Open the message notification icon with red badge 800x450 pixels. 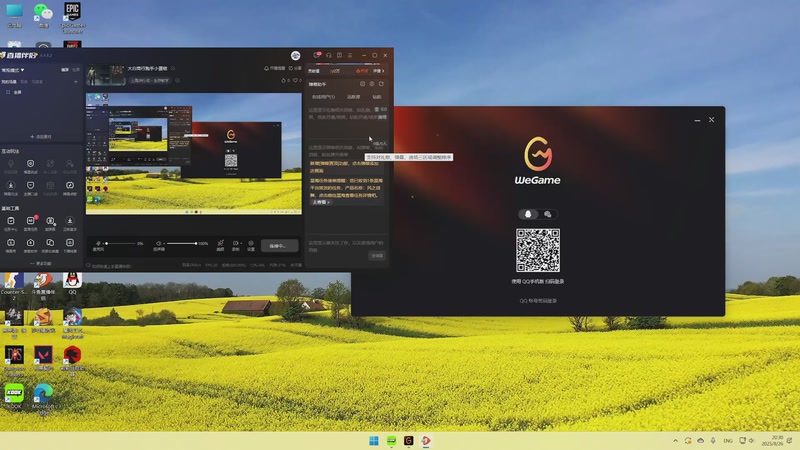[317, 55]
